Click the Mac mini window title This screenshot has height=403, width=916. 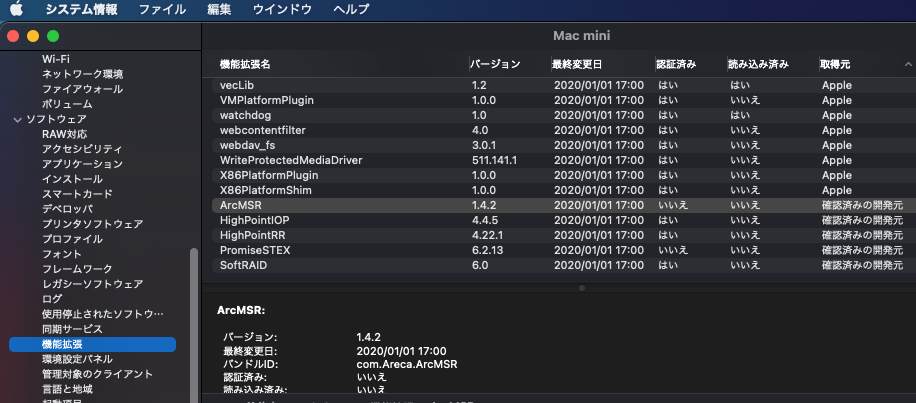[581, 36]
